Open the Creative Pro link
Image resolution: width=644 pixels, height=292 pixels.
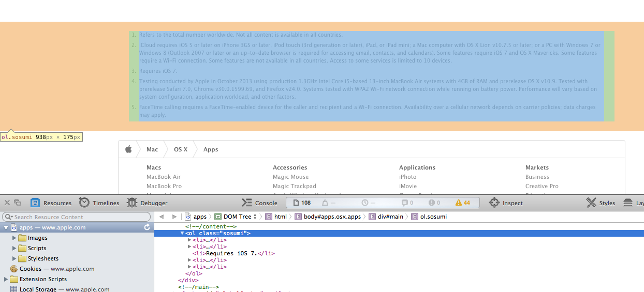[542, 186]
